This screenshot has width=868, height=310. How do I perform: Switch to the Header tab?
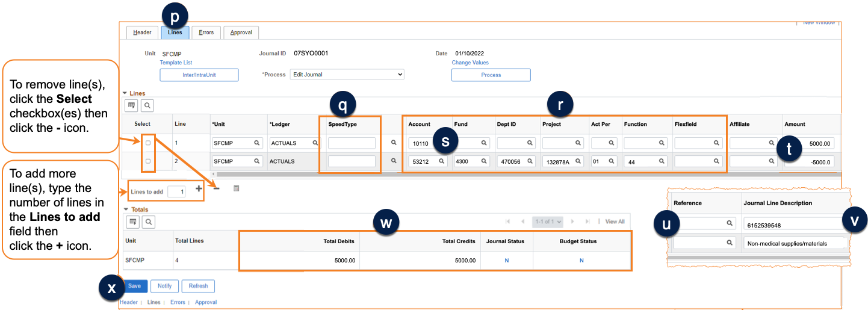142,33
